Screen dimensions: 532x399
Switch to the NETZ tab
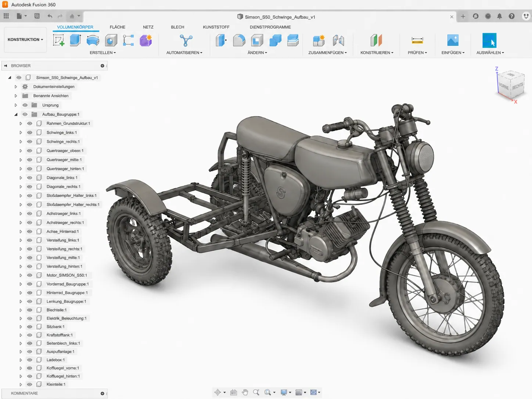pos(148,27)
